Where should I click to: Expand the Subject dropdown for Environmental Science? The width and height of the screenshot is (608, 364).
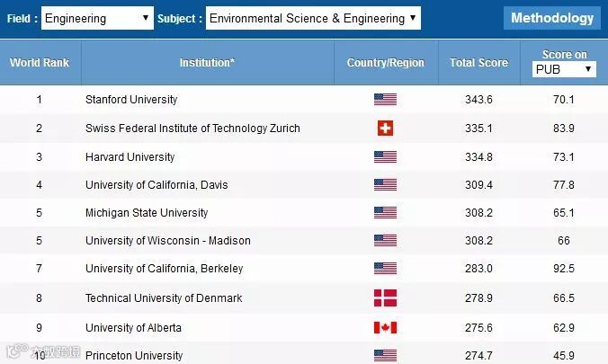point(312,18)
